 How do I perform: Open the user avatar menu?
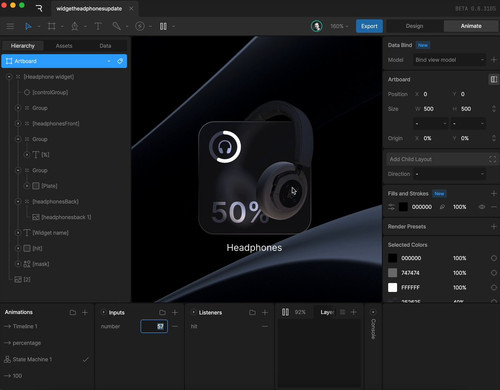coord(316,26)
